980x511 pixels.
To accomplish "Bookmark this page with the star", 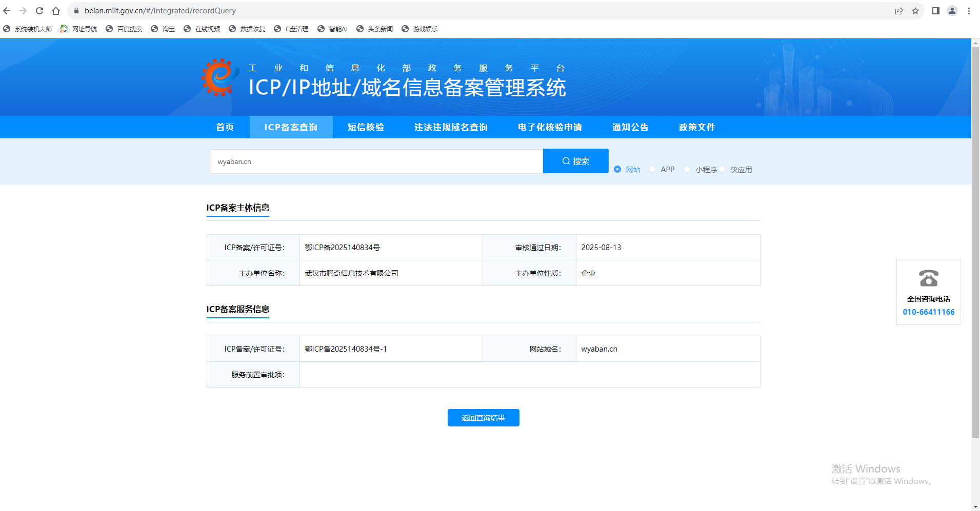I will [x=915, y=11].
